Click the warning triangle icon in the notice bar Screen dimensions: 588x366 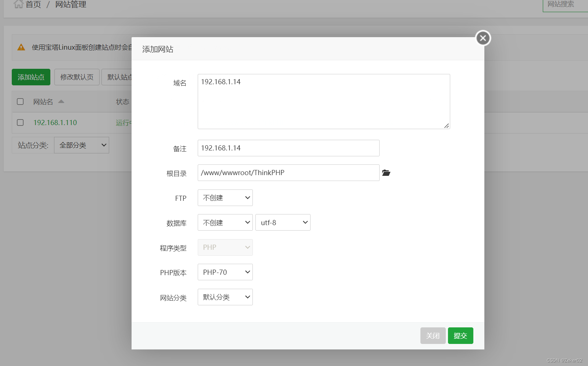21,47
